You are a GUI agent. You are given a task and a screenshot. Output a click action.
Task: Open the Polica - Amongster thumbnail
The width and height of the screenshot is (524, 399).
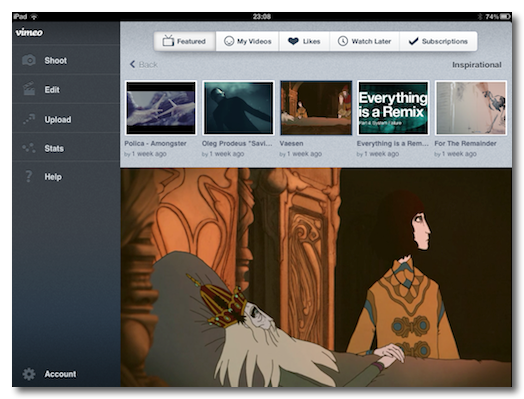[161, 108]
